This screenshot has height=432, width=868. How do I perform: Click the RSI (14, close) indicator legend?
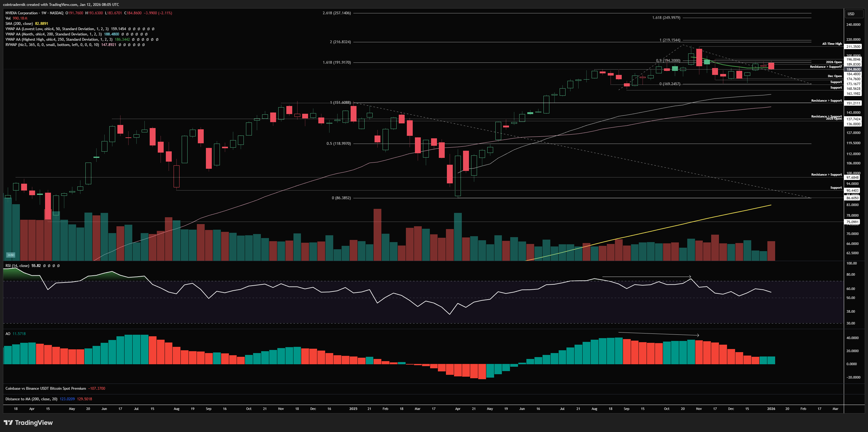point(17,266)
